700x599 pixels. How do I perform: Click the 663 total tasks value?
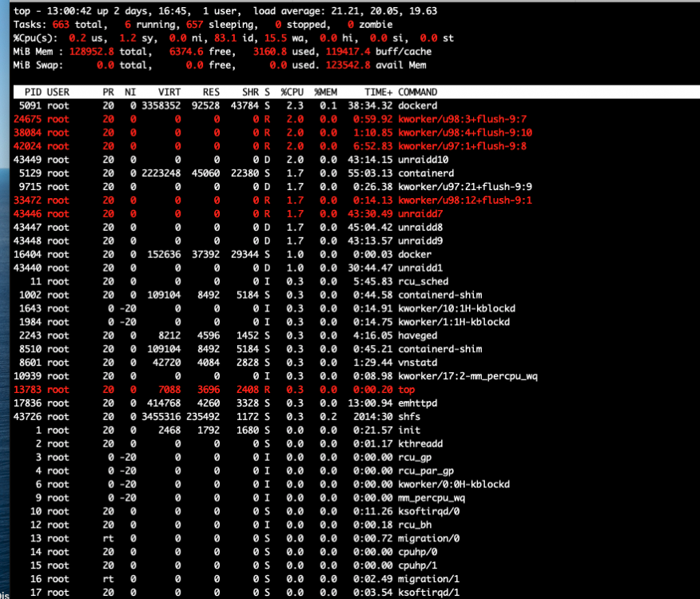click(x=61, y=25)
